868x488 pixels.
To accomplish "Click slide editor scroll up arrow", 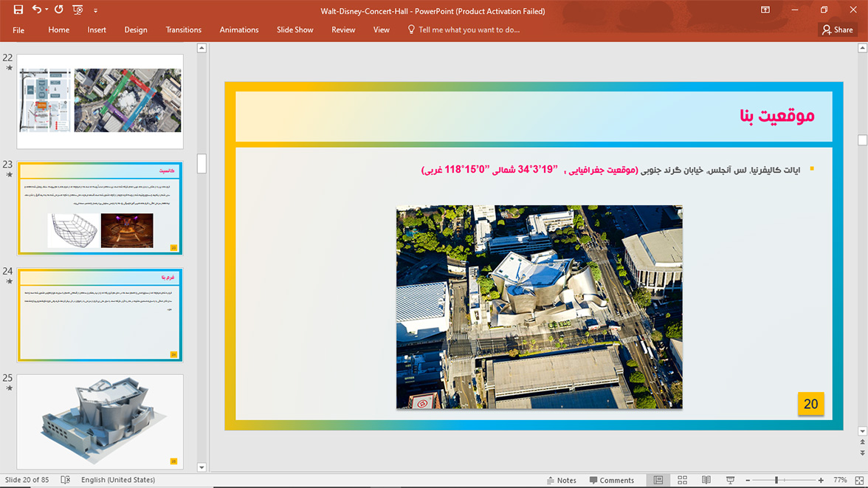I will (x=862, y=48).
